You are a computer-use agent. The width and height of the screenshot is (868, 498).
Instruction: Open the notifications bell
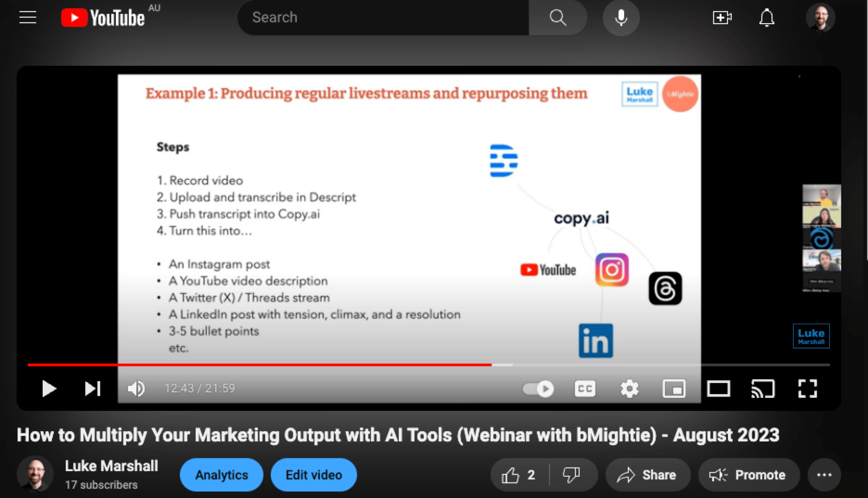[x=766, y=18]
